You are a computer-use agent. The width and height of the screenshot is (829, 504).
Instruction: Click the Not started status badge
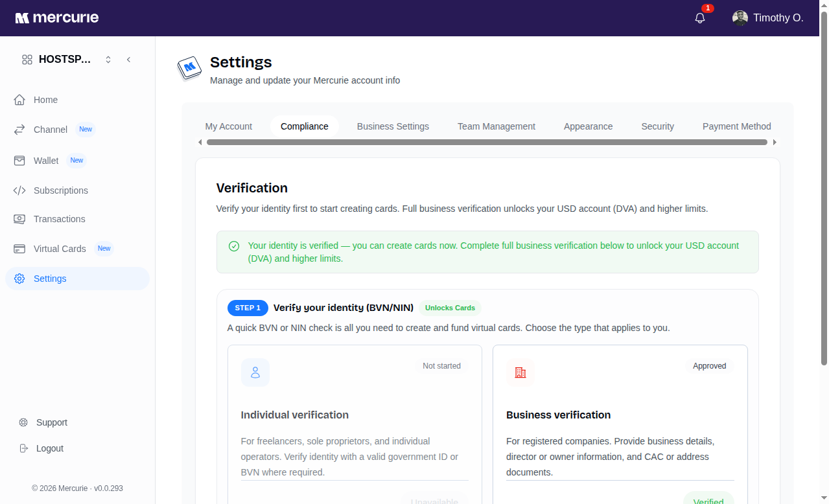441,366
